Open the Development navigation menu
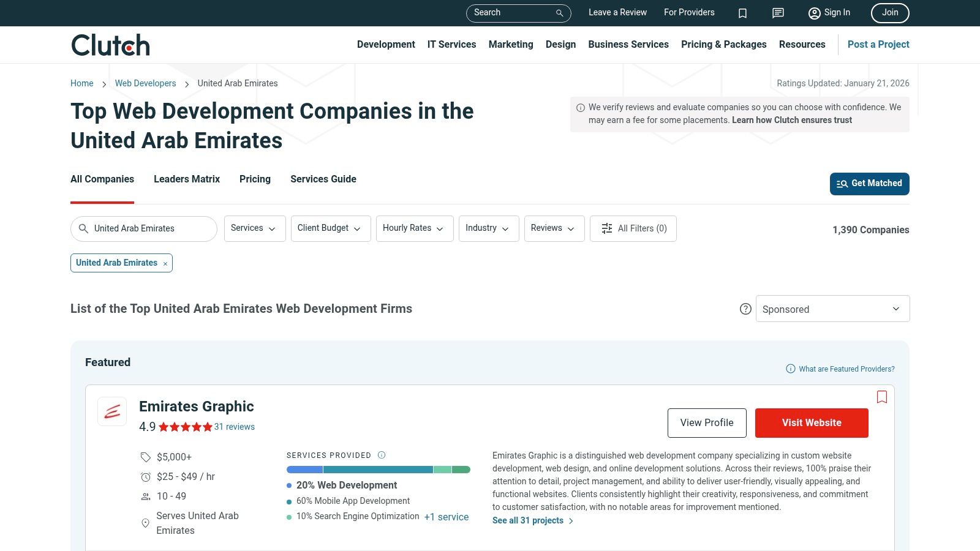The width and height of the screenshot is (980, 551). pyautogui.click(x=386, y=44)
